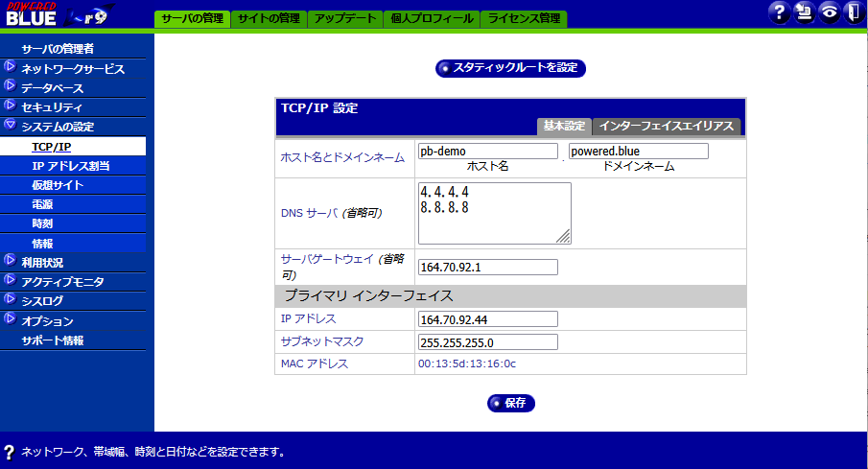Open サポート情報 sidebar link
The image size is (868, 469).
click(53, 341)
